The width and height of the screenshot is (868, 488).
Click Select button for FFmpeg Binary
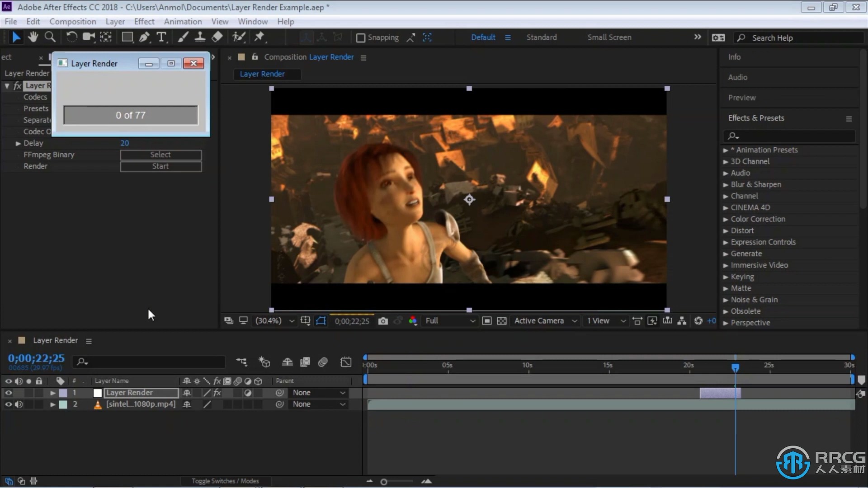pos(160,155)
